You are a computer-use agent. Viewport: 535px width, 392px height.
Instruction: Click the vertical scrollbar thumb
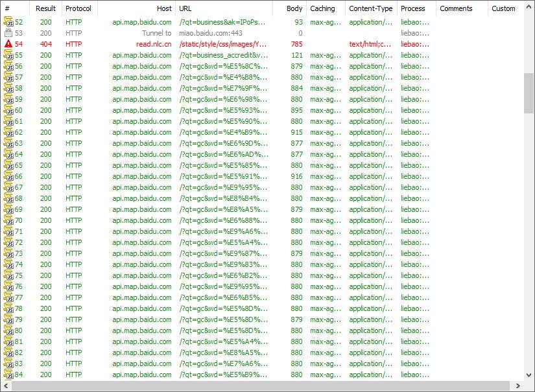[529, 93]
